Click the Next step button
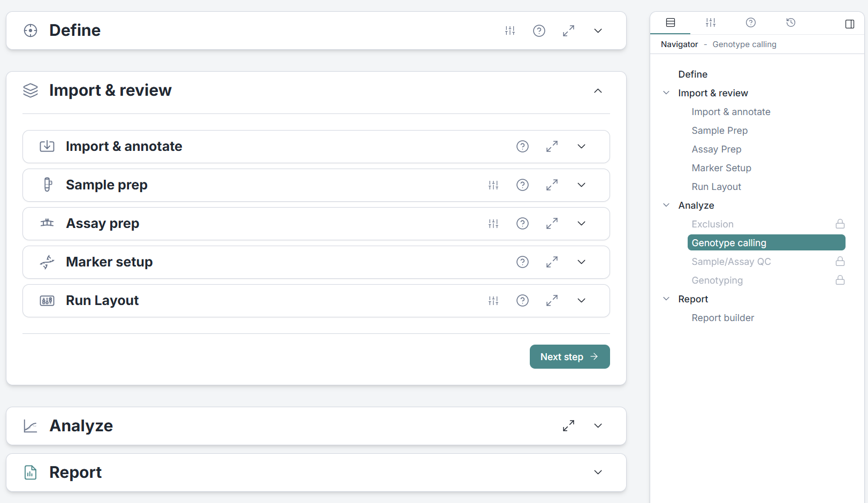Image resolution: width=868 pixels, height=503 pixels. [x=569, y=356]
